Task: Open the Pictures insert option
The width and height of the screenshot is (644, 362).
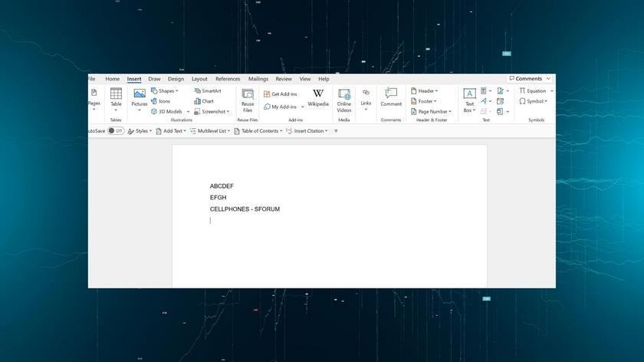Action: 139,99
